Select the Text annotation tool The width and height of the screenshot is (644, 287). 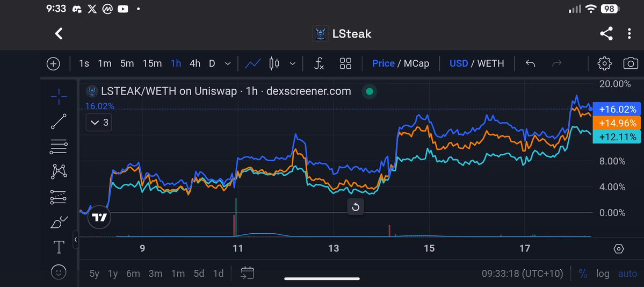point(59,247)
